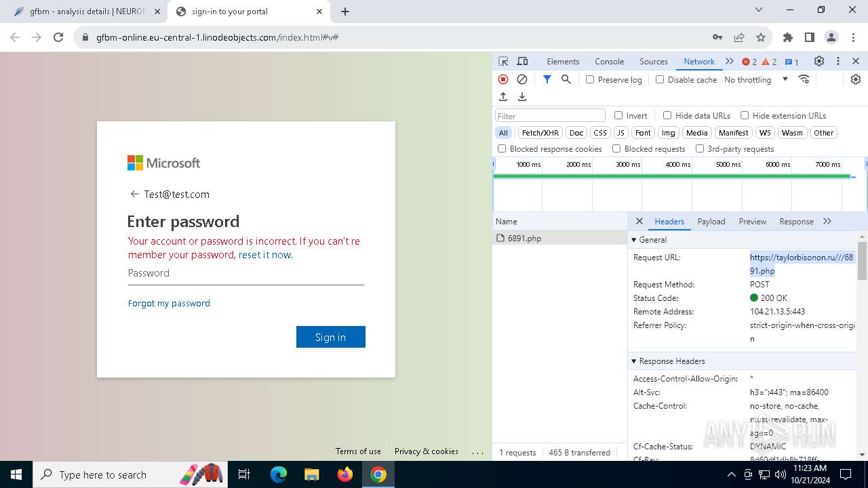Enable the Disable cache checkbox
Image resolution: width=868 pixels, height=488 pixels.
660,79
